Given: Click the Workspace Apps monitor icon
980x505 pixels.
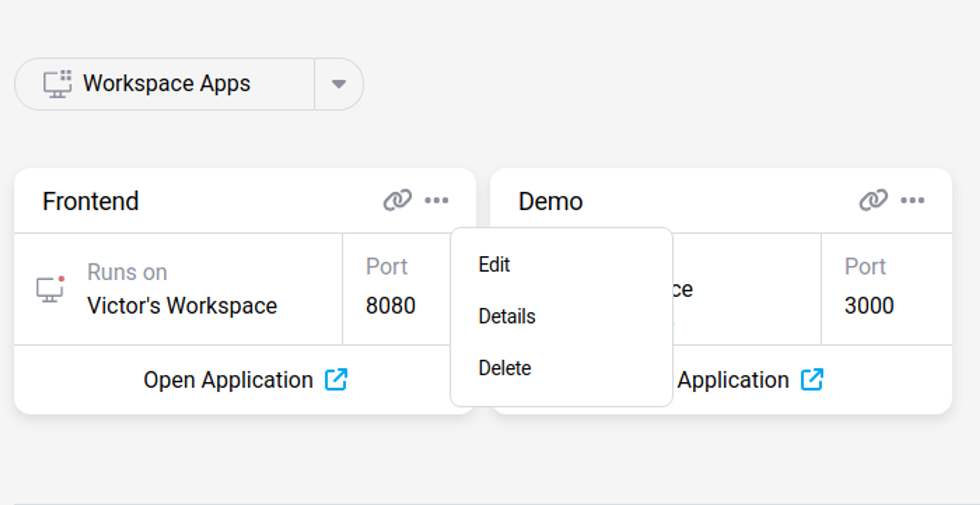Looking at the screenshot, I should point(57,84).
